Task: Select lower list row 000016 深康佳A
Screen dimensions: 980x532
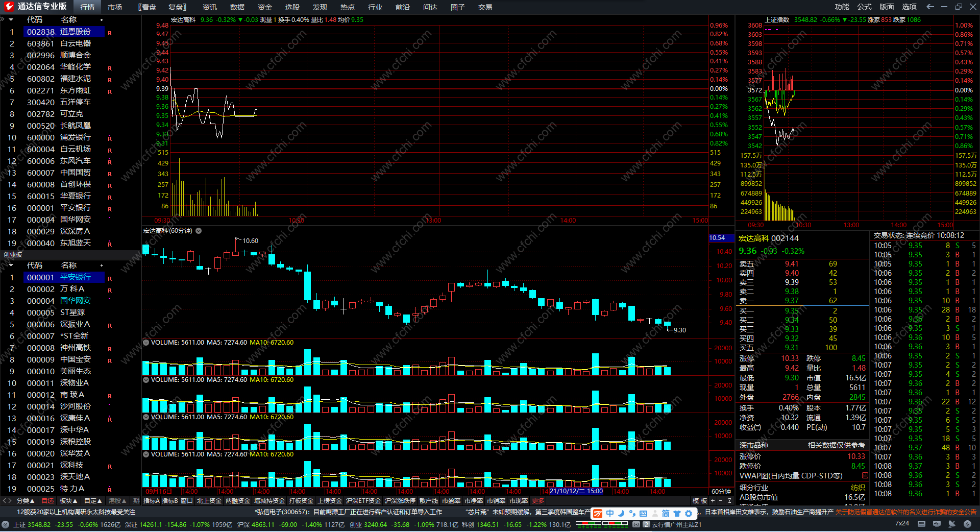Action: [70, 418]
